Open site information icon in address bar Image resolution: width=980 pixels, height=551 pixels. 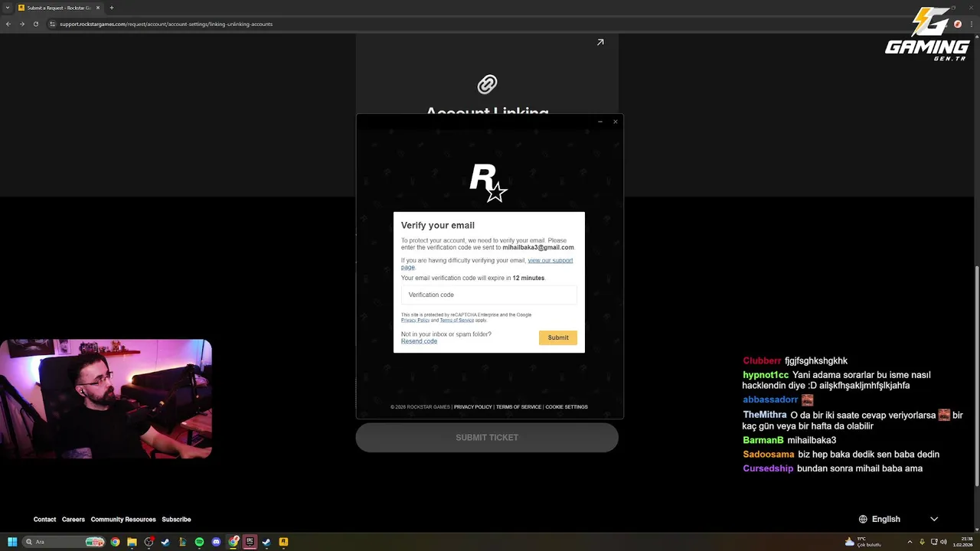pos(52,24)
